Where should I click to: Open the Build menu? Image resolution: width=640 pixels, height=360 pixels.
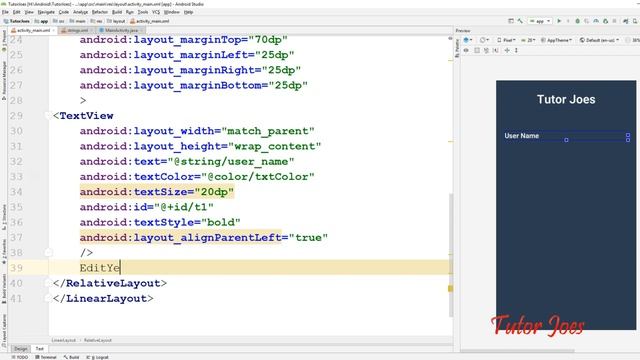point(117,12)
